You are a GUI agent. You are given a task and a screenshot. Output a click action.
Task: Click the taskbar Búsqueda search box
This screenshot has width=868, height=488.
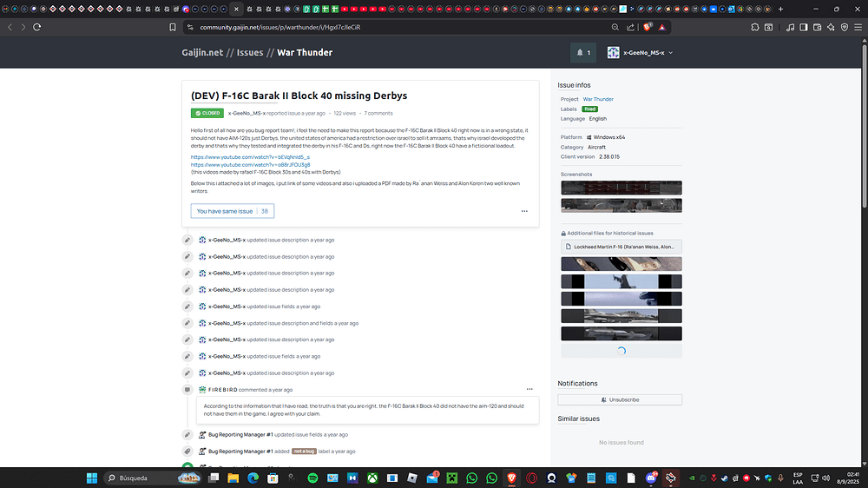tap(152, 478)
